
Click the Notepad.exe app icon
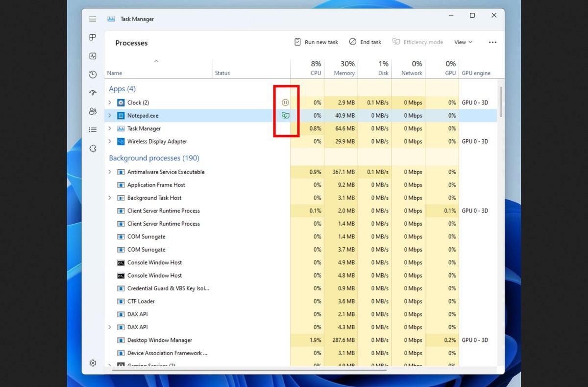[x=121, y=116]
